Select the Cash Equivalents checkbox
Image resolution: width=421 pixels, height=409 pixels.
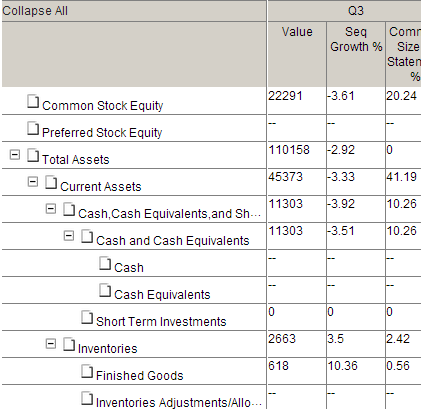105,290
